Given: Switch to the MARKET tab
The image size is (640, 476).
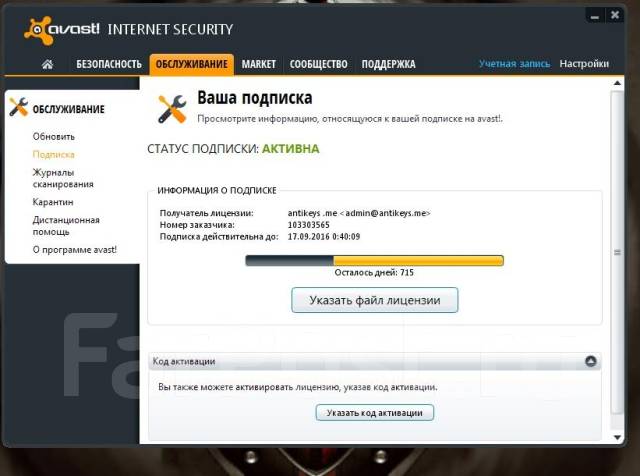Looking at the screenshot, I should click(x=259, y=64).
